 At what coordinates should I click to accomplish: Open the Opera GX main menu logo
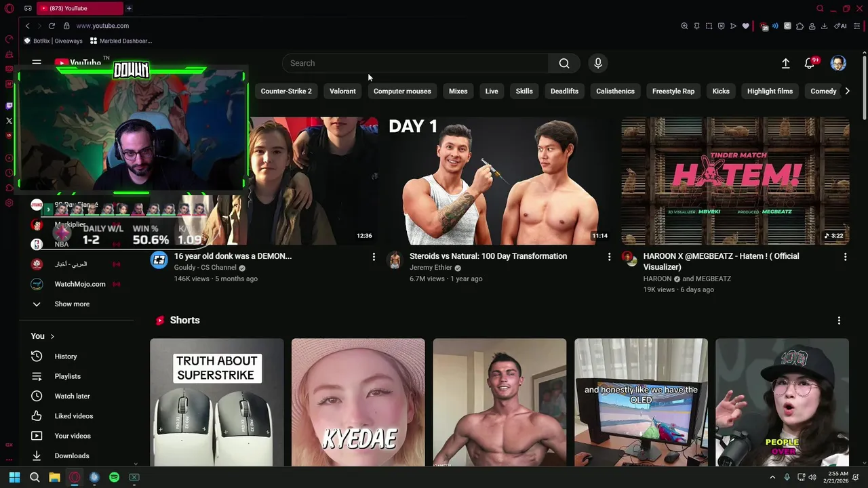tap(9, 8)
